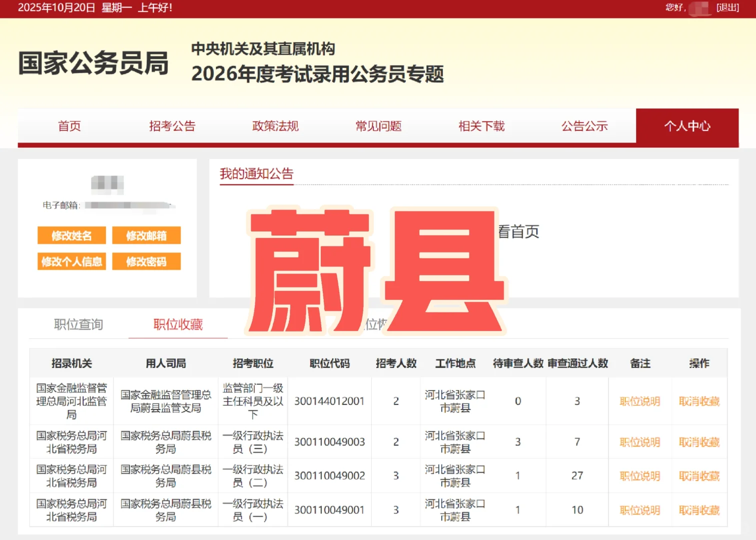Click the 工作地点 column header
Viewport: 756px width, 540px height.
[x=455, y=363]
